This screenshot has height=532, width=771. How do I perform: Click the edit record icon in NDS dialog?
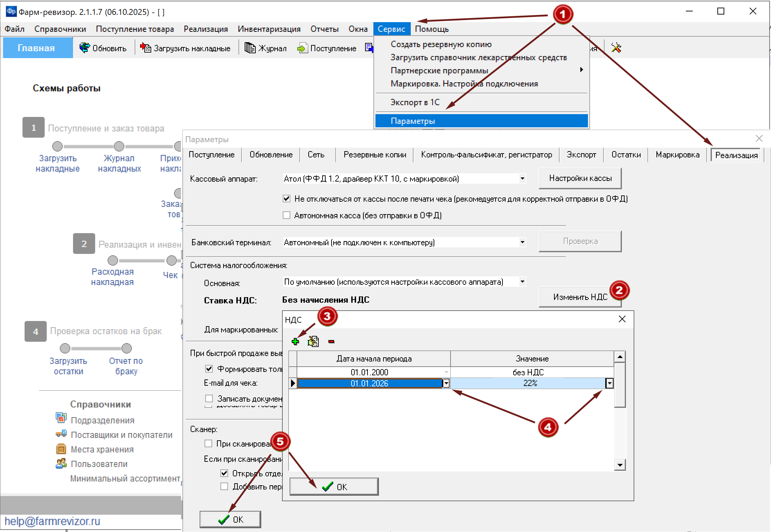pyautogui.click(x=313, y=342)
